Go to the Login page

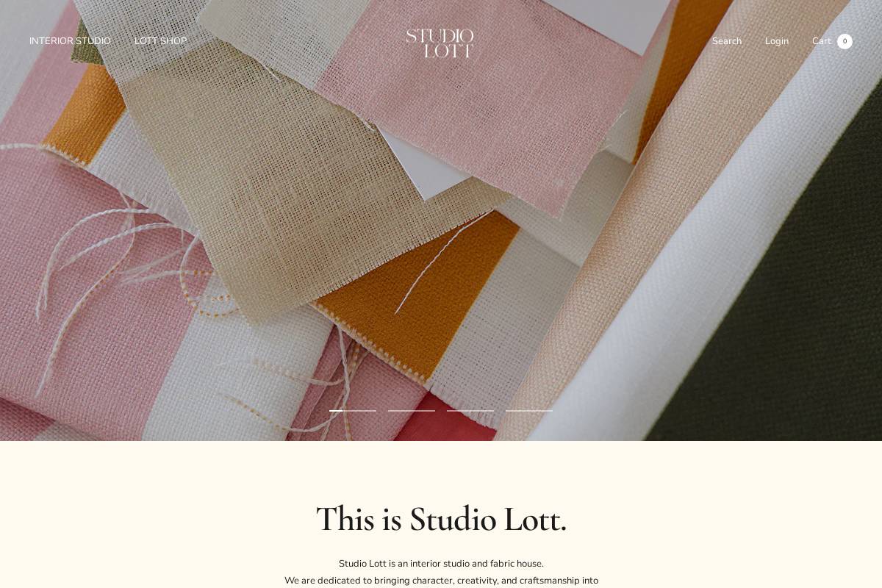pos(777,41)
